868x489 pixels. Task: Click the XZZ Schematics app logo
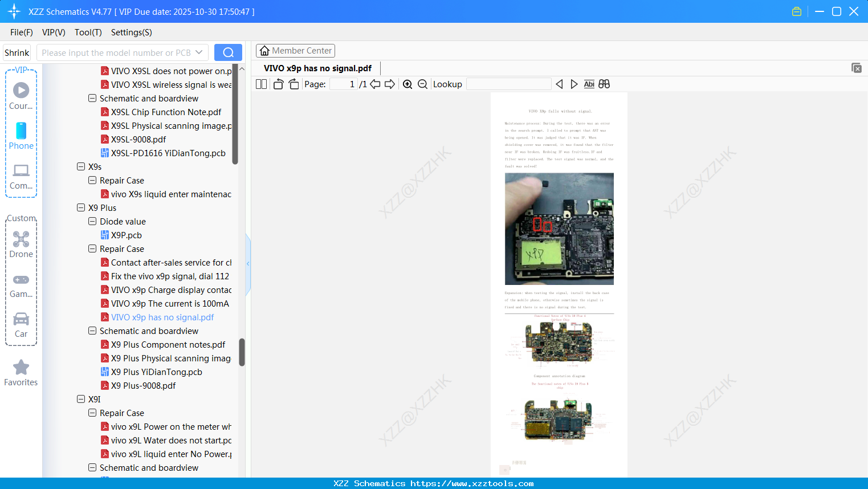coord(14,11)
